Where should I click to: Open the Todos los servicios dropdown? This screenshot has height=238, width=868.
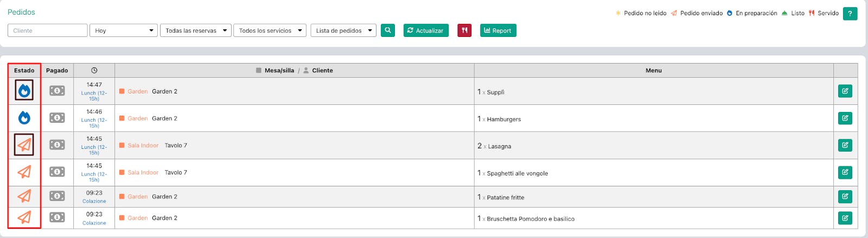pyautogui.click(x=270, y=30)
